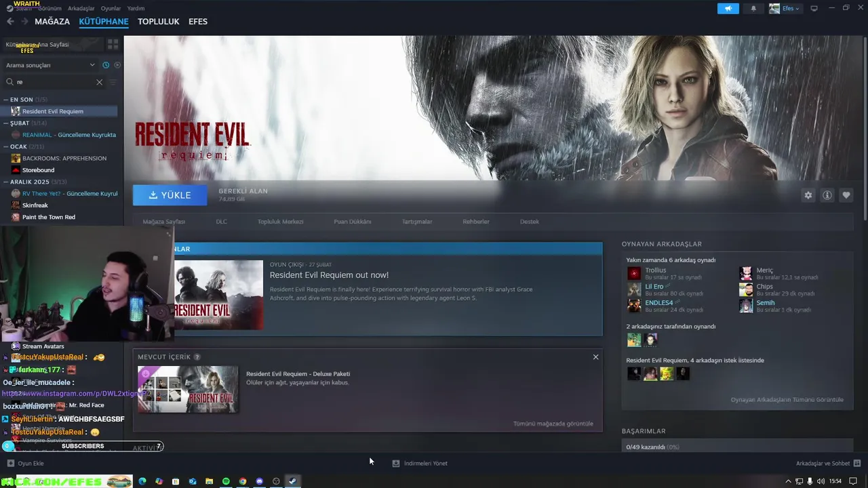Viewport: 868px width, 488px height.
Task: Open the MAĞAZA tab
Action: coord(52,22)
